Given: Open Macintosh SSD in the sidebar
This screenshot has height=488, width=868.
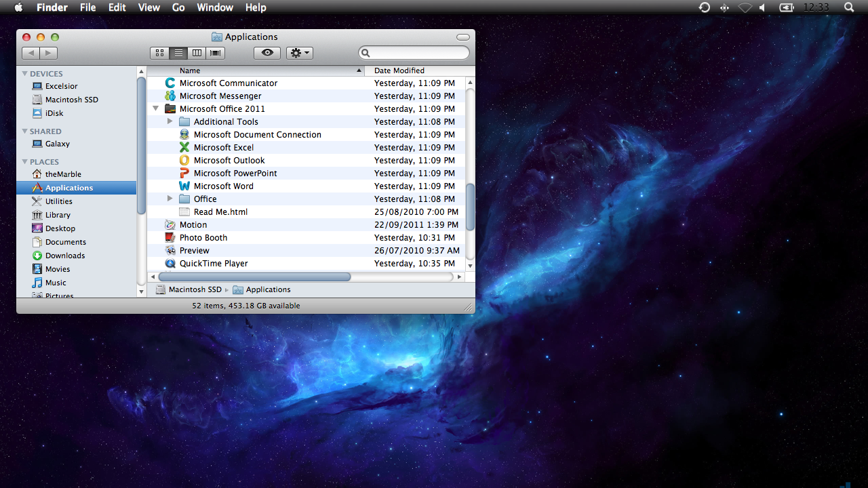Looking at the screenshot, I should (x=72, y=100).
